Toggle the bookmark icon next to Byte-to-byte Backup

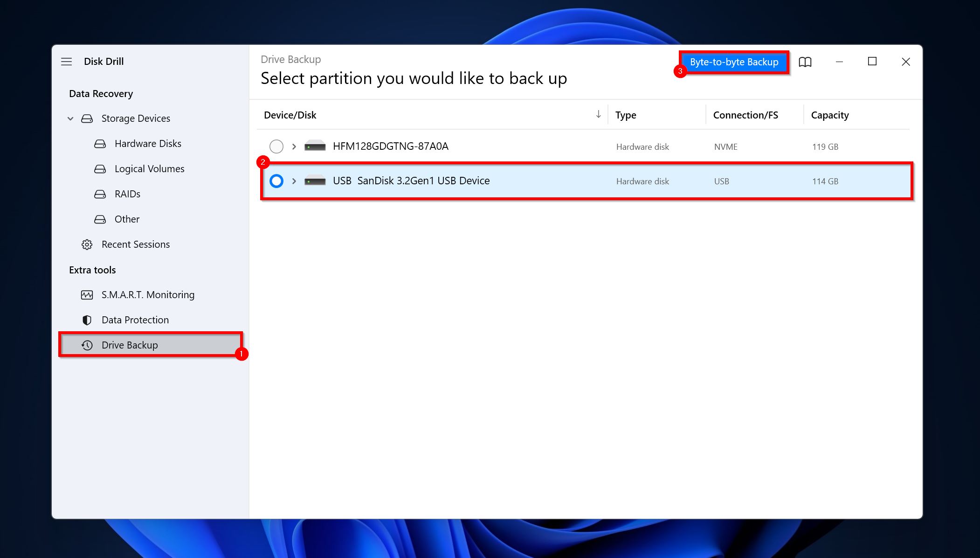click(806, 61)
